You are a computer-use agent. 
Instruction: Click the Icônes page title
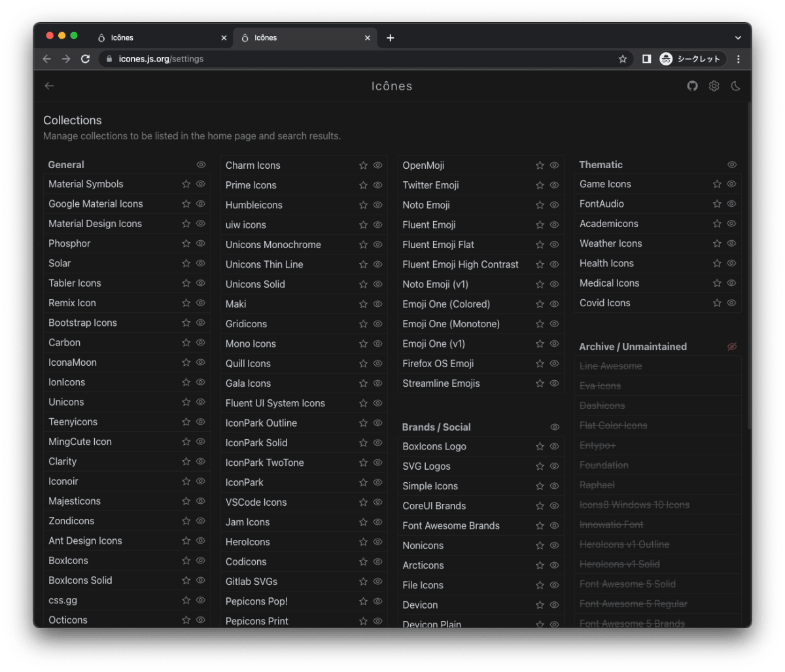[x=392, y=86]
